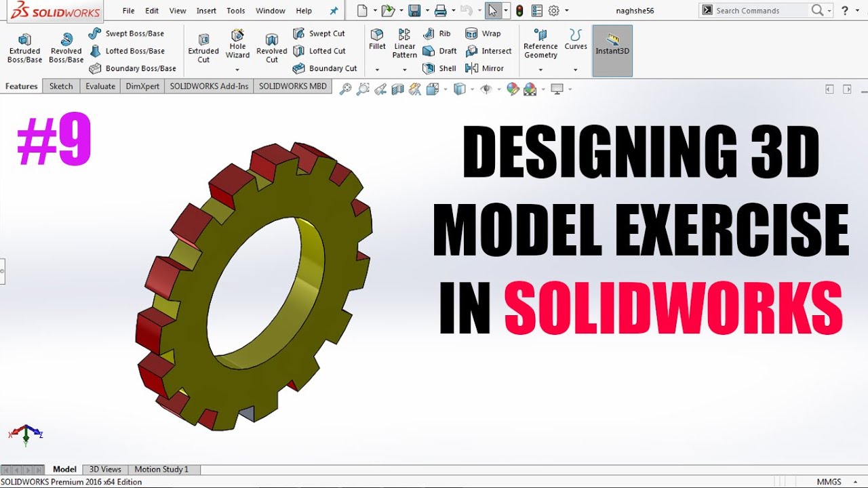Choose the Lofted Cut feature

click(319, 51)
